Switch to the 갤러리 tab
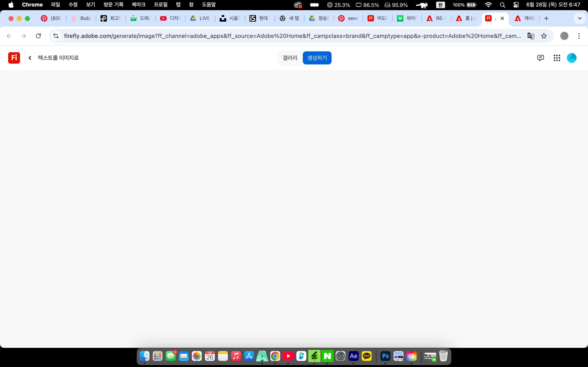The width and height of the screenshot is (588, 367). pos(290,58)
